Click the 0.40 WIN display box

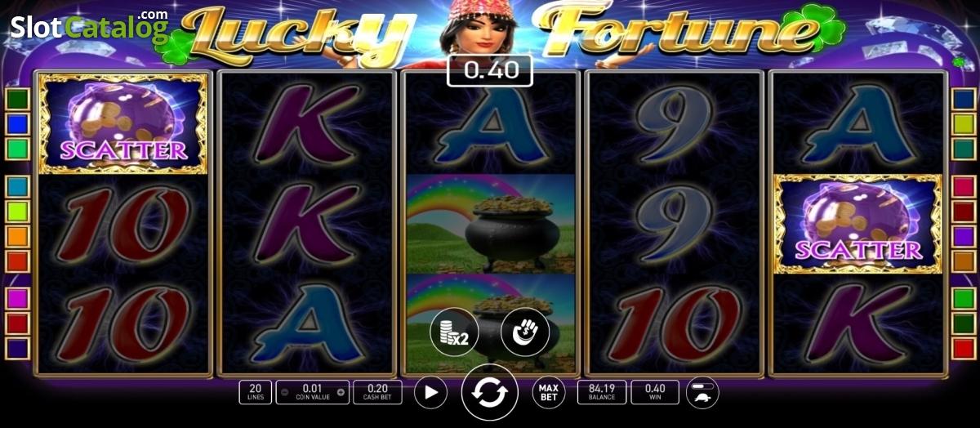point(654,392)
